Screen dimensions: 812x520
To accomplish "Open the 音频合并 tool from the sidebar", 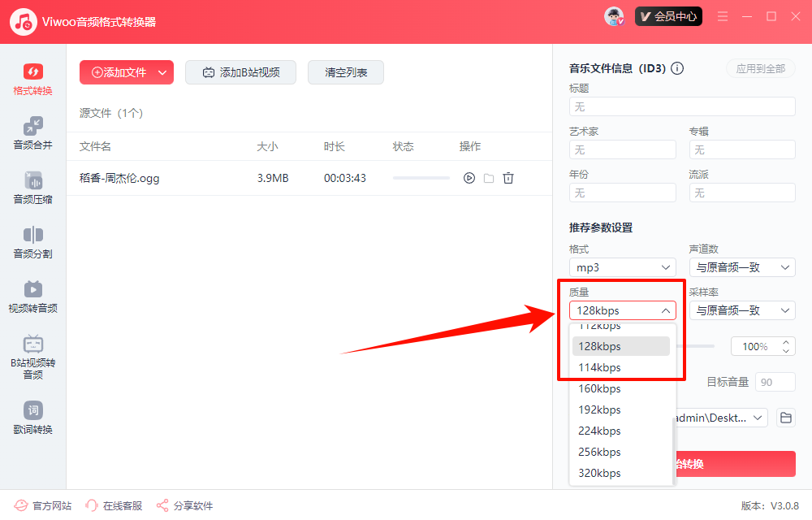I will coord(32,132).
